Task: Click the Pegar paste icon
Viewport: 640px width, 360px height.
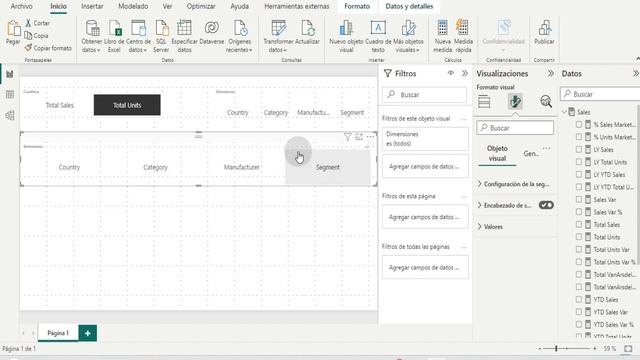Action: tap(13, 29)
